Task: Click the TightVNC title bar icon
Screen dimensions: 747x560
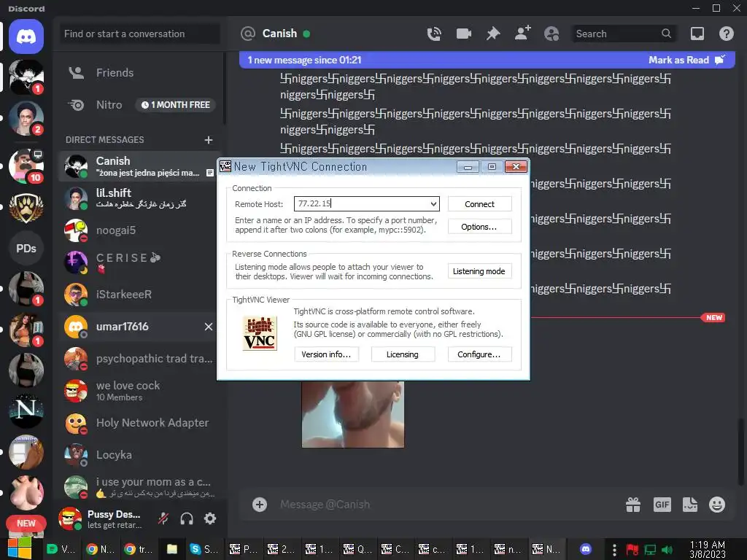Action: 225,167
